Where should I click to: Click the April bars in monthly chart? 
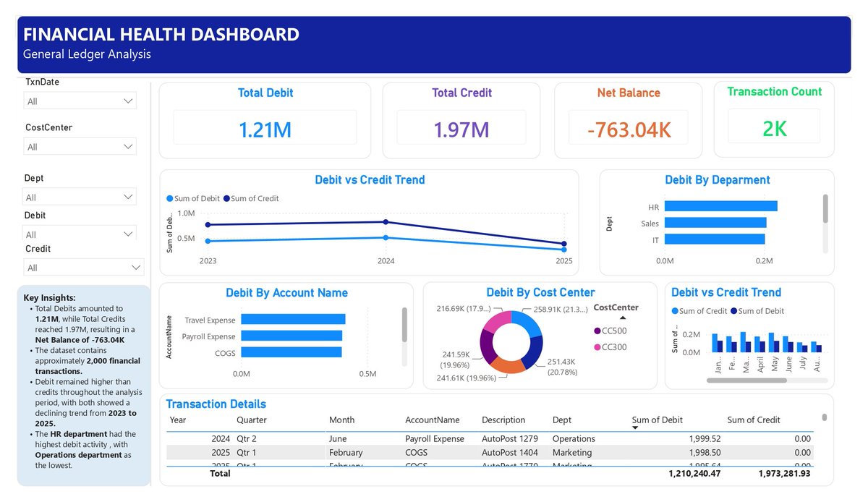point(760,343)
